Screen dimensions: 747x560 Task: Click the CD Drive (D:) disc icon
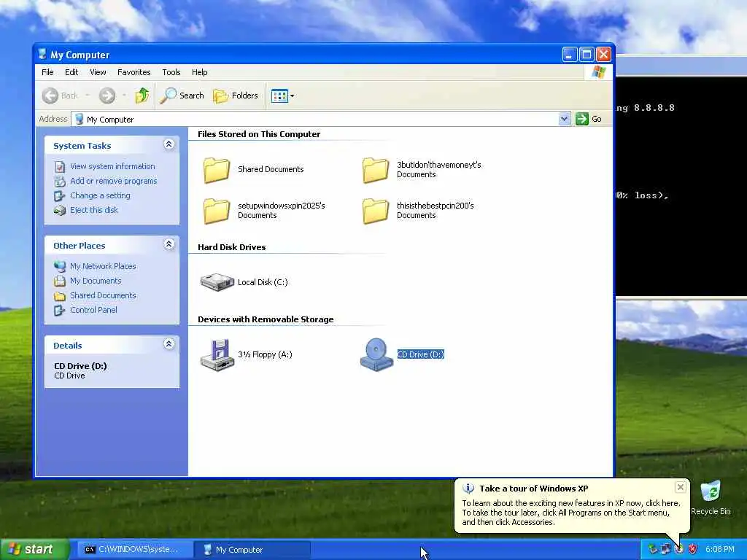pyautogui.click(x=376, y=355)
